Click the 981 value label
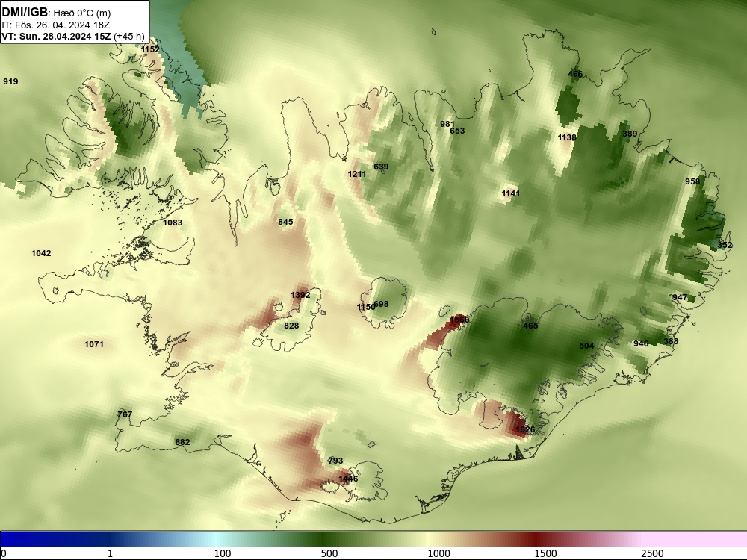This screenshot has height=560, width=747. coord(447,124)
